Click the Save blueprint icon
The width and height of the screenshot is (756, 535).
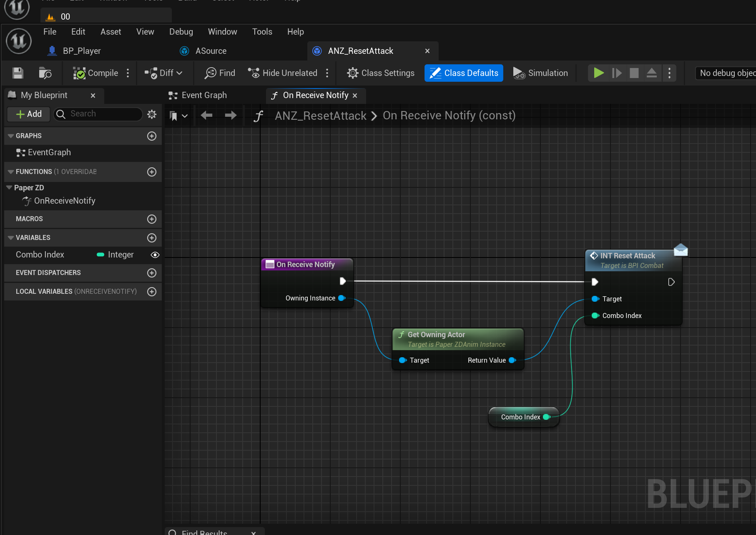coord(18,73)
